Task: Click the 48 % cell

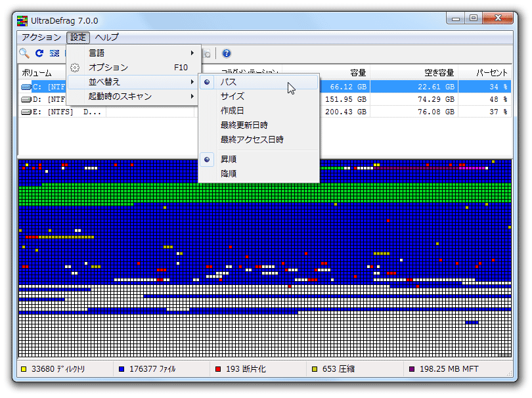Action: [x=498, y=99]
